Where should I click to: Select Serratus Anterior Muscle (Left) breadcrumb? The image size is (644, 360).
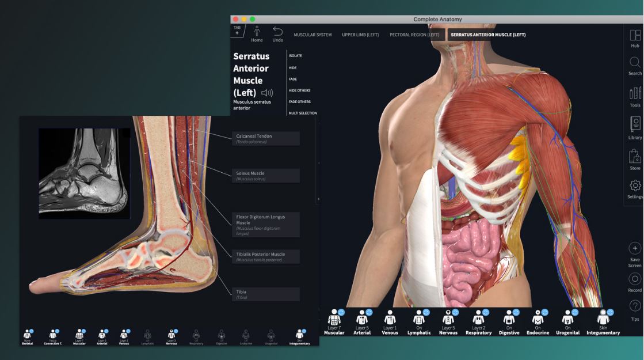point(488,35)
